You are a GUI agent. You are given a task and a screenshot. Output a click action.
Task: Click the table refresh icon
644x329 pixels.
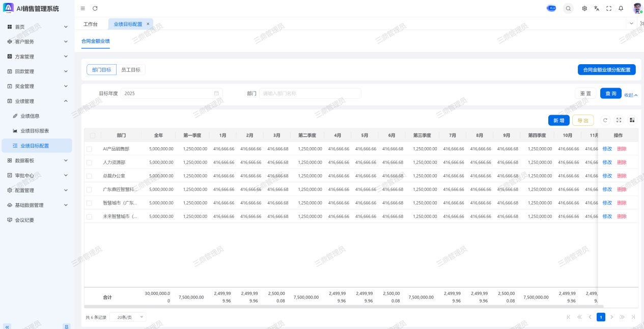tap(605, 120)
